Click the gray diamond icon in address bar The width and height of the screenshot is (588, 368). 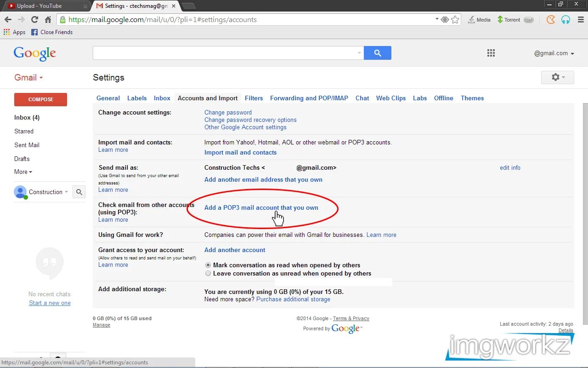pos(445,20)
